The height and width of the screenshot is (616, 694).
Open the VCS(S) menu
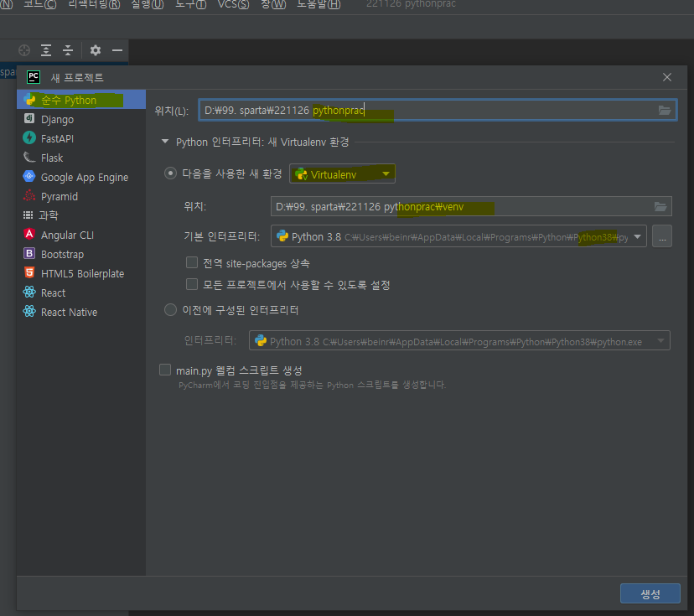click(x=233, y=4)
